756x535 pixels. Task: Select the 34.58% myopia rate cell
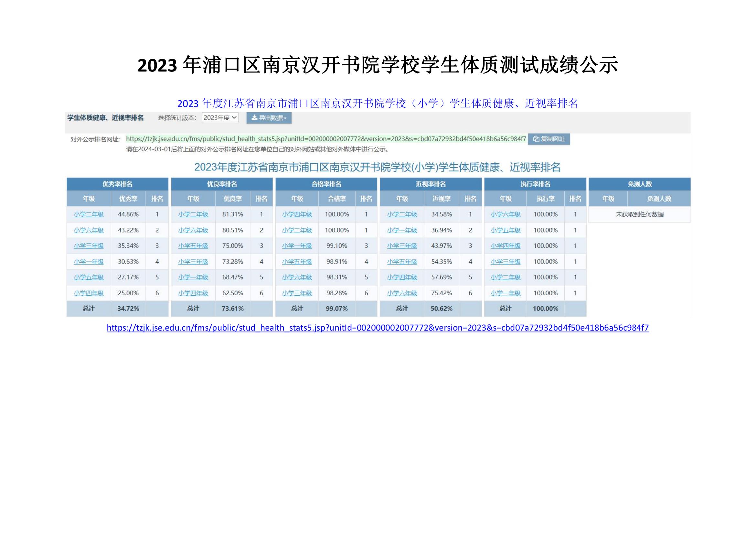[x=442, y=214]
